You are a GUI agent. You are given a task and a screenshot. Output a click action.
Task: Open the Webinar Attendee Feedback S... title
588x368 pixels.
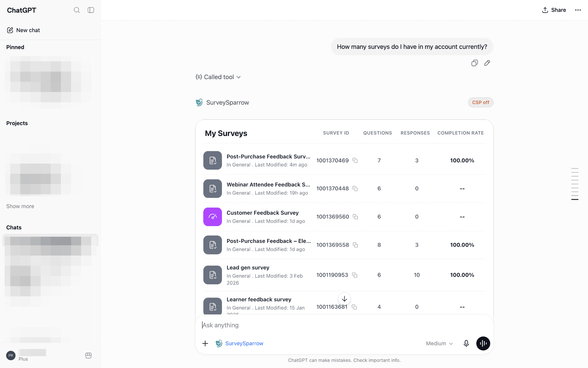(268, 185)
